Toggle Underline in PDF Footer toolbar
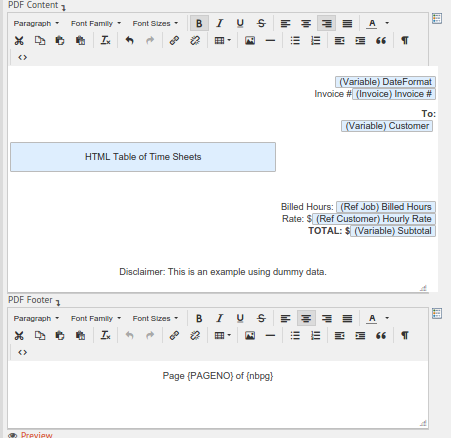 (x=240, y=318)
